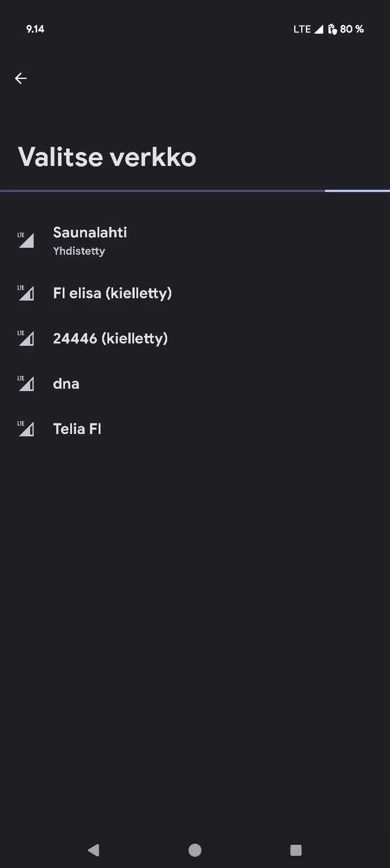The width and height of the screenshot is (390, 868).
Task: Tap the back arrow icon
Action: point(21,78)
